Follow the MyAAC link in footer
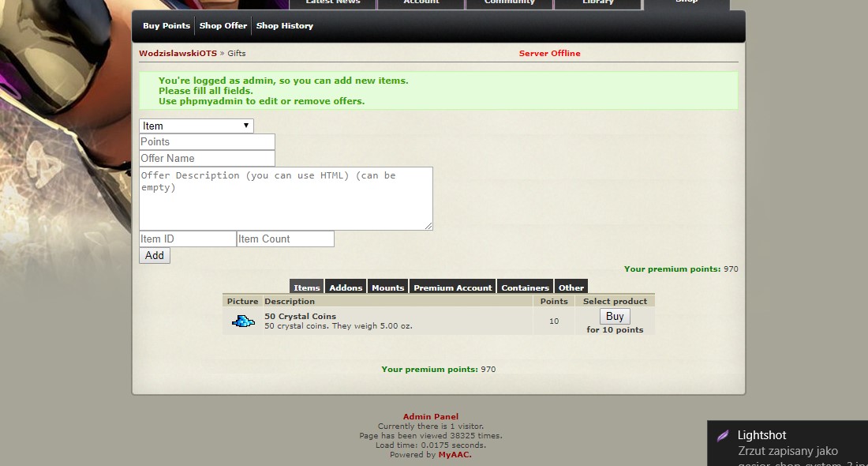Viewport: 868px width, 466px height. click(x=455, y=455)
